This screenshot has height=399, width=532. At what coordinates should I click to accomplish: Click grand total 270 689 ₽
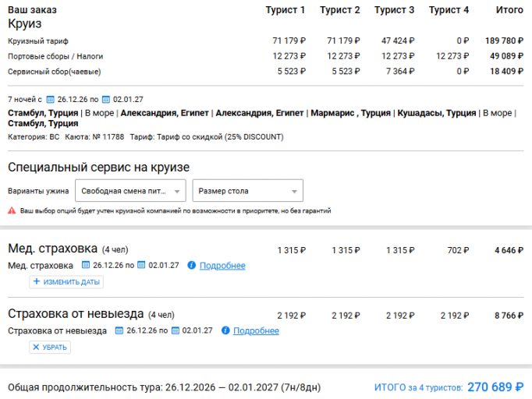coord(495,387)
